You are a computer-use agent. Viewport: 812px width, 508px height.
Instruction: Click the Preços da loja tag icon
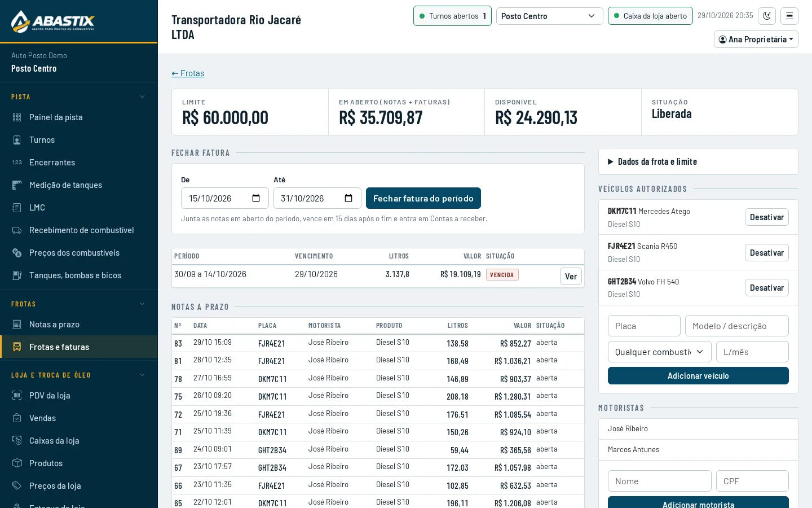click(17, 486)
